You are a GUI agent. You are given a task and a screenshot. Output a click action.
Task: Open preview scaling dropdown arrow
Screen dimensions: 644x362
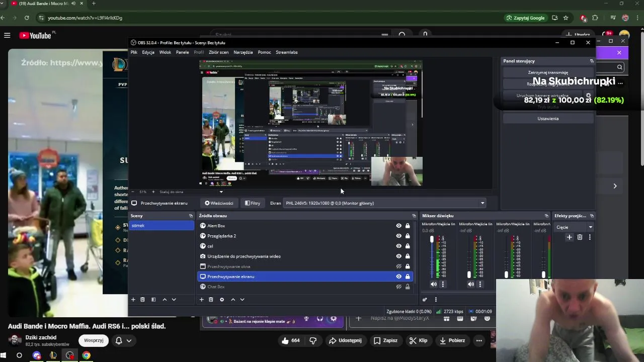point(221,192)
